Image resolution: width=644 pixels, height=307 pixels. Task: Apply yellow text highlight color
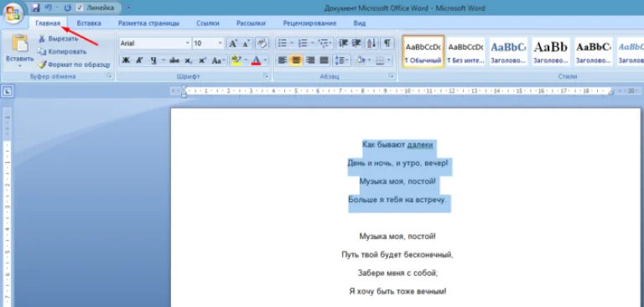click(236, 60)
